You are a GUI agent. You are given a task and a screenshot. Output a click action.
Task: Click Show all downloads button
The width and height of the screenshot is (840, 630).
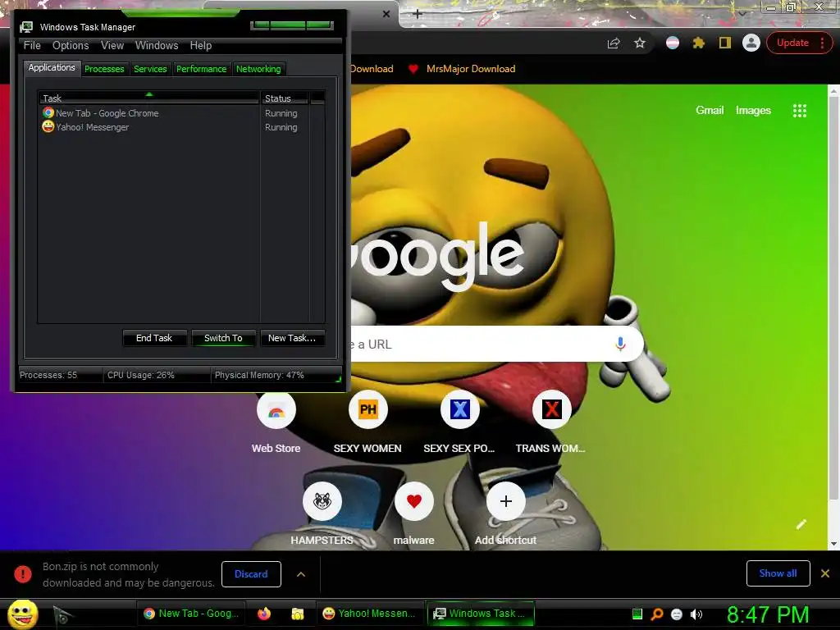click(778, 573)
